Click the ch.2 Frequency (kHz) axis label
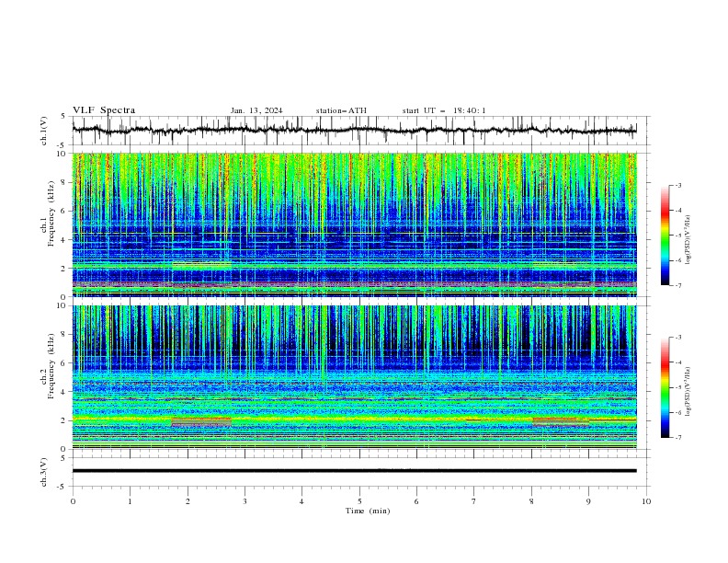Screen dimensions: 728x563 click(48, 366)
